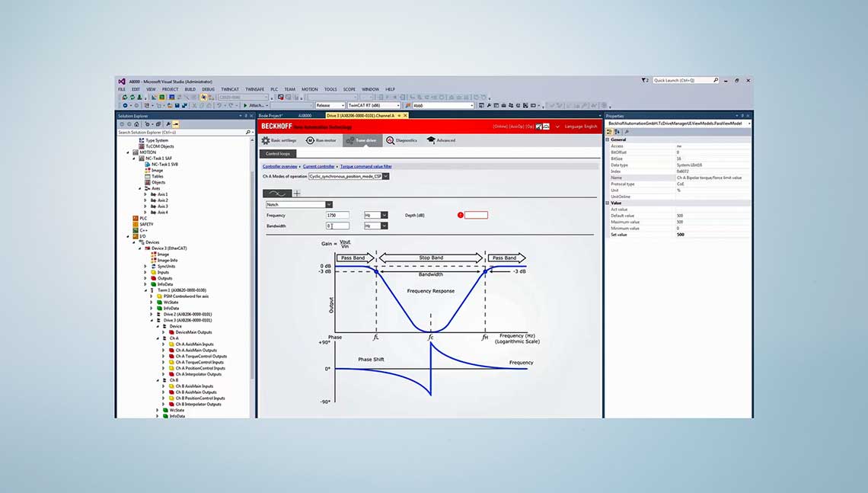Viewport: 868px width, 493px height.
Task: Click the plus icon to add filter
Action: point(297,194)
